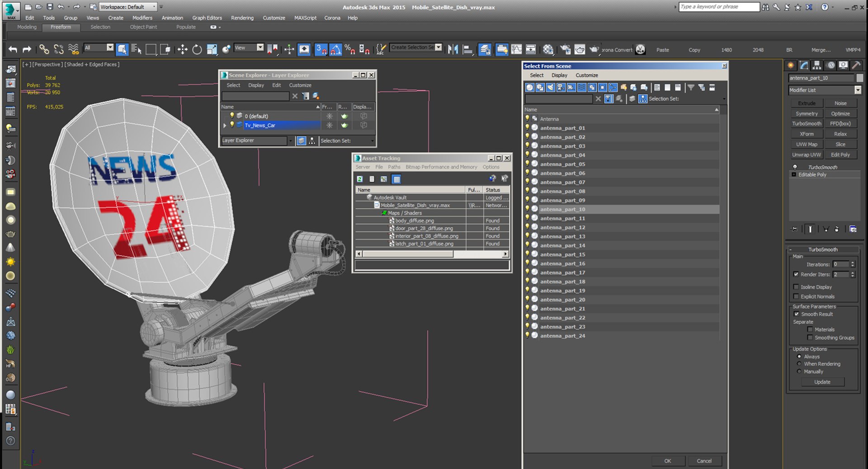Toggle Display Cameras filter in Select From Scene
This screenshot has height=469, width=868.
[x=561, y=87]
